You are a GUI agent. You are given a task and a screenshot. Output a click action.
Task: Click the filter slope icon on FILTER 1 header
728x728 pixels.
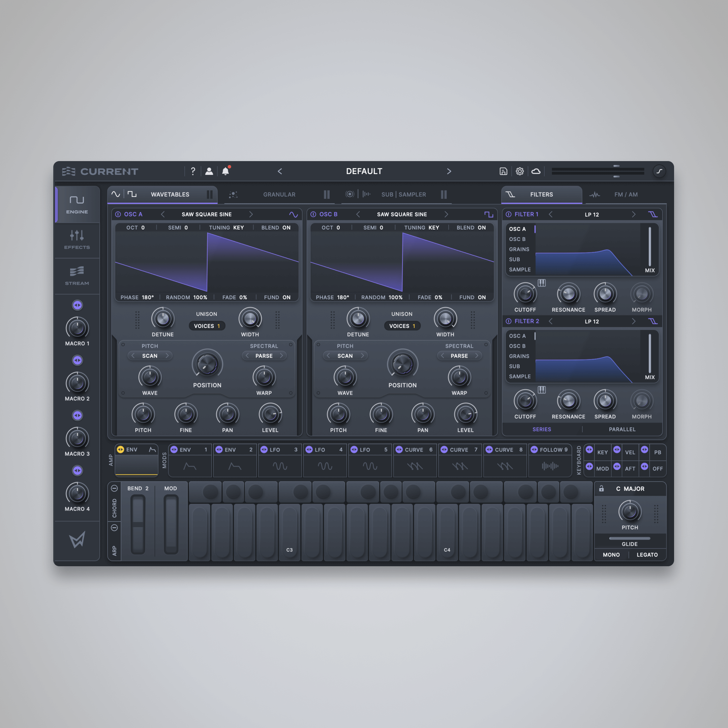pyautogui.click(x=654, y=214)
